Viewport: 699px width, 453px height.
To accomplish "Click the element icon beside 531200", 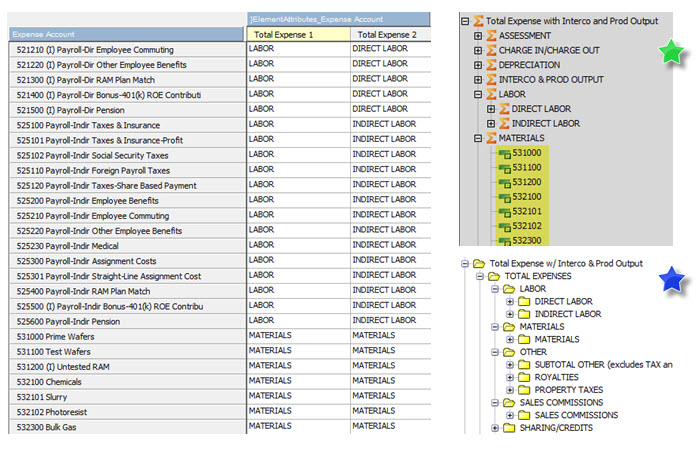I will pyautogui.click(x=505, y=183).
